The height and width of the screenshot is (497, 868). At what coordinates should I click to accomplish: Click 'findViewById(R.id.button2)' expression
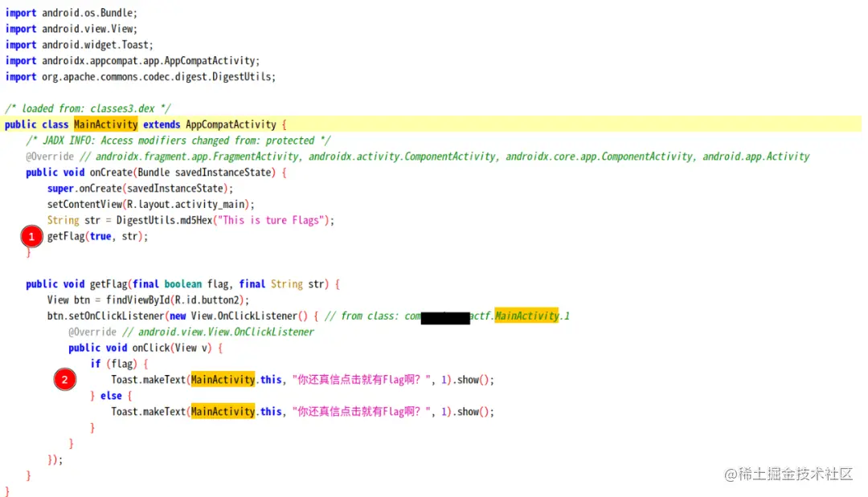(175, 300)
